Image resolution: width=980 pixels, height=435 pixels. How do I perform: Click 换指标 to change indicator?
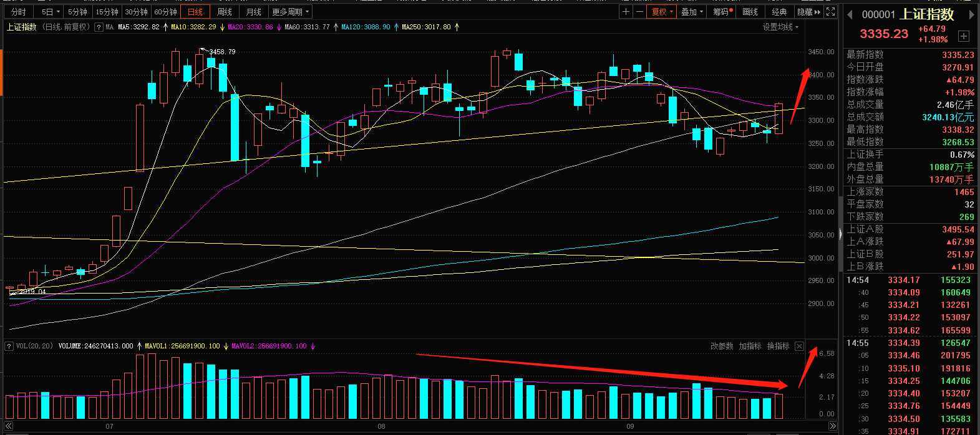point(778,346)
